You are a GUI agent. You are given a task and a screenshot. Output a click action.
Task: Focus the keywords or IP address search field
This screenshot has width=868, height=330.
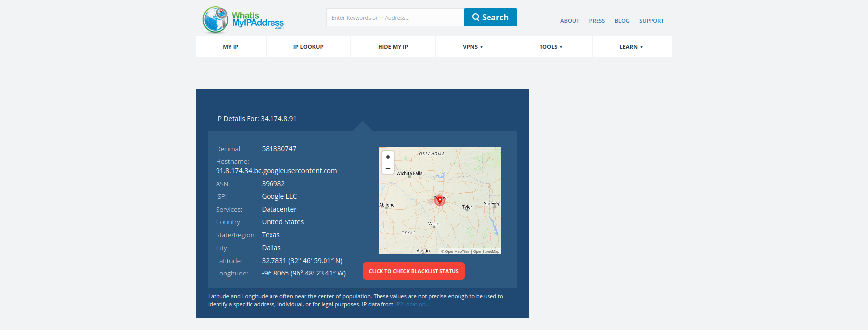click(x=395, y=17)
